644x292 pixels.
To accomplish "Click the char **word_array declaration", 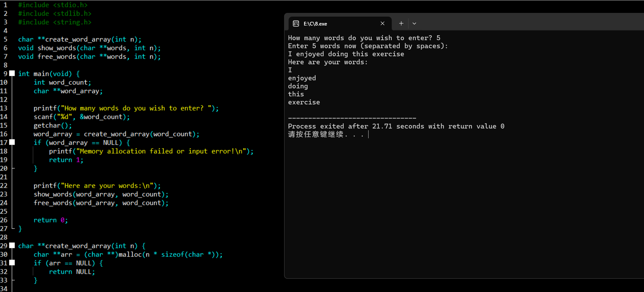I will (68, 91).
